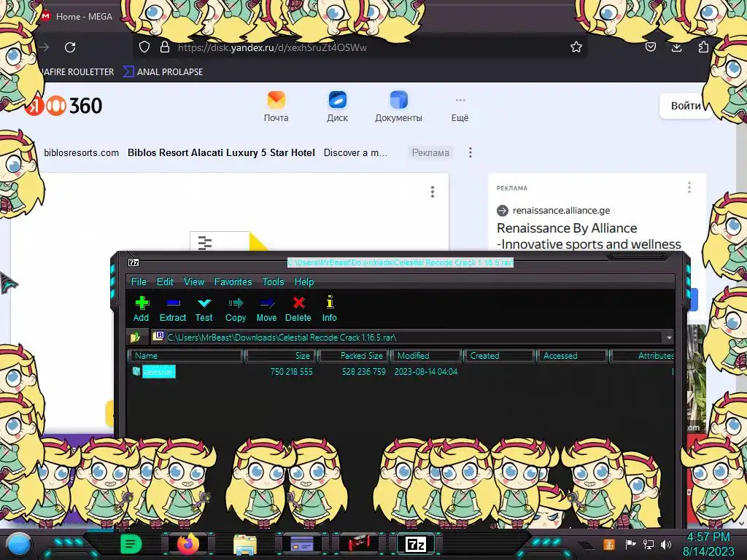
Task: Run Test on the archive
Action: pos(204,309)
